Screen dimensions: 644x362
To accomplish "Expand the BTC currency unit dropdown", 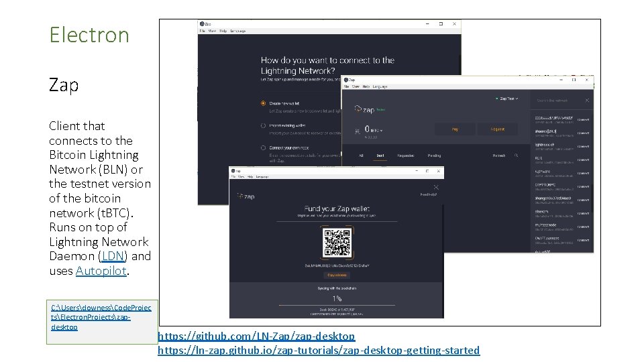I will pos(376,131).
